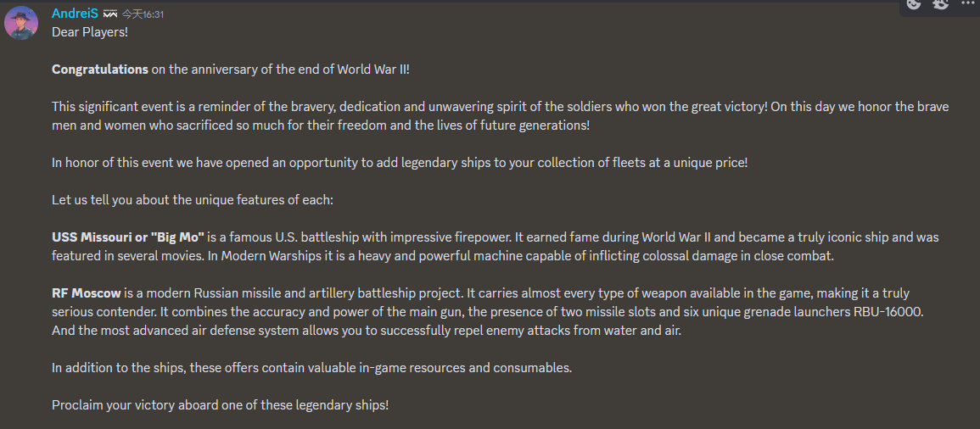This screenshot has width=980, height=429.
Task: Open AndreiS's profile avatar
Action: tap(21, 23)
